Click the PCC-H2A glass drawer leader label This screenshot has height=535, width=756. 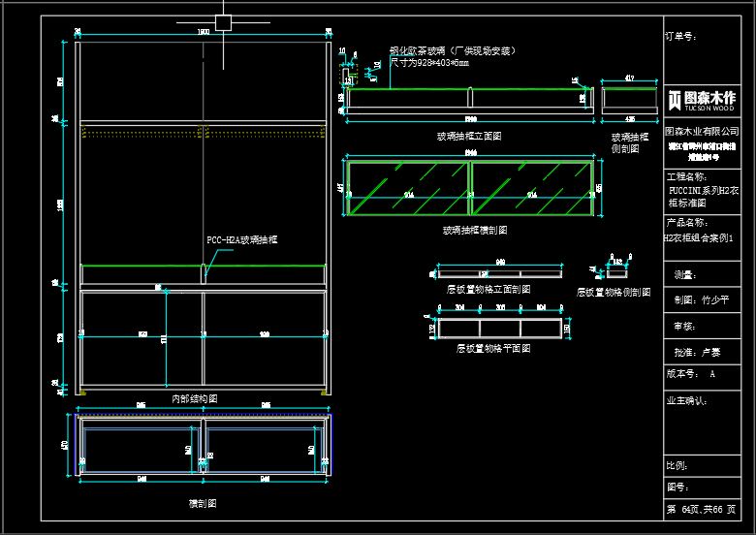click(242, 239)
